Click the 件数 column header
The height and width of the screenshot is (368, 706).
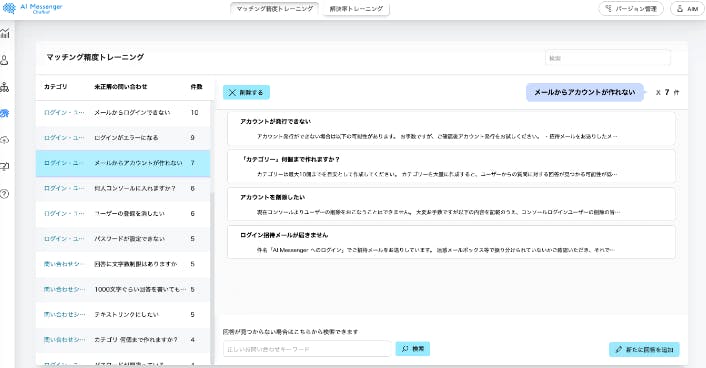[196, 86]
